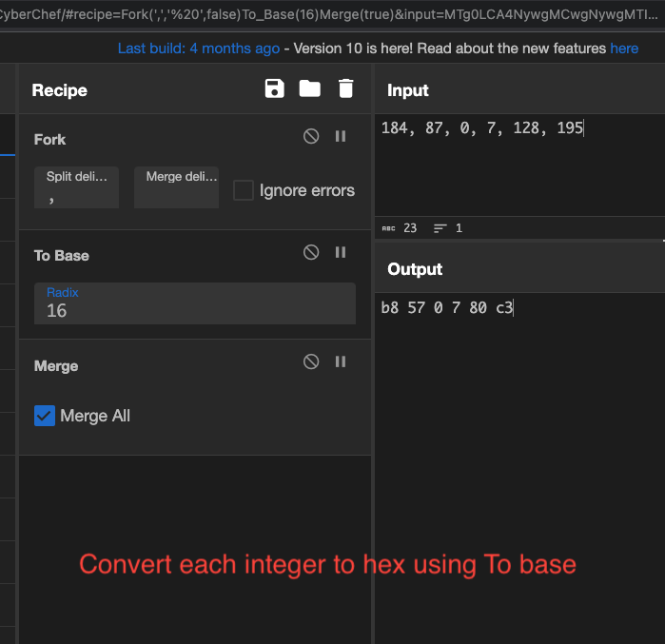Set breakpoint on the Merge operation
Screen dimensions: 665x644
point(341,361)
